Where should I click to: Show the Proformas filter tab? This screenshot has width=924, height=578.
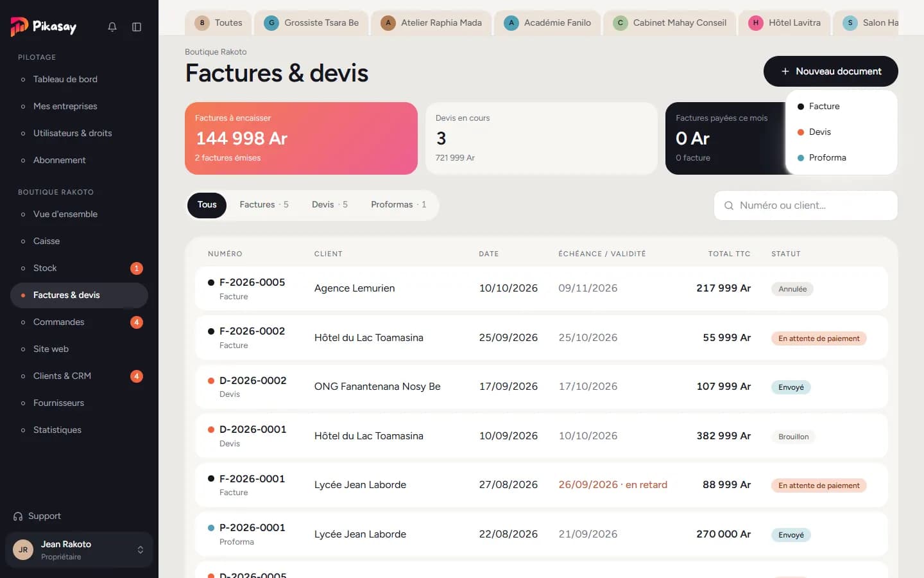click(x=398, y=205)
